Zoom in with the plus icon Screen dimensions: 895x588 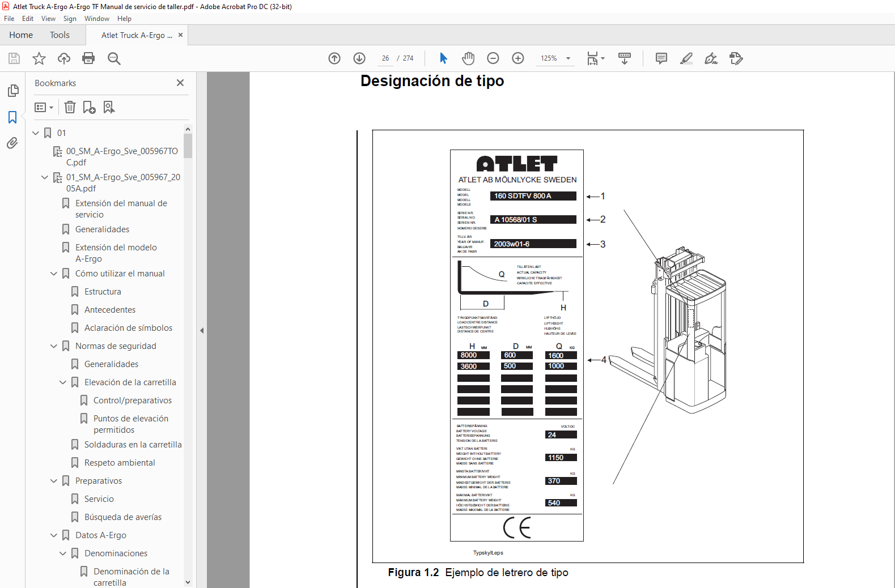coord(518,58)
